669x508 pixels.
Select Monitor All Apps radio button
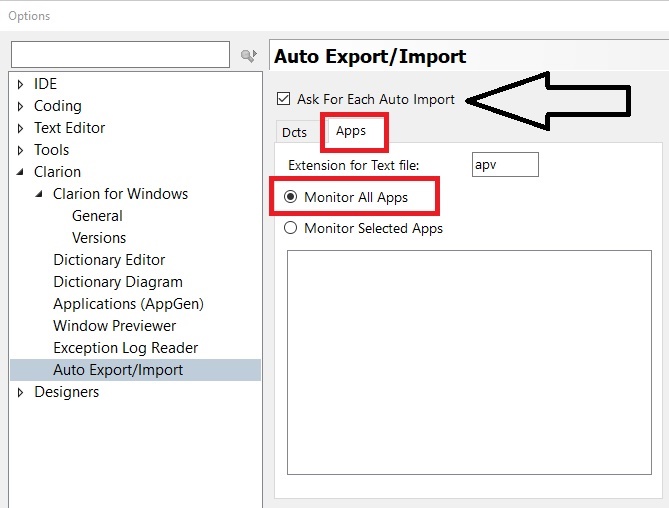coord(291,197)
